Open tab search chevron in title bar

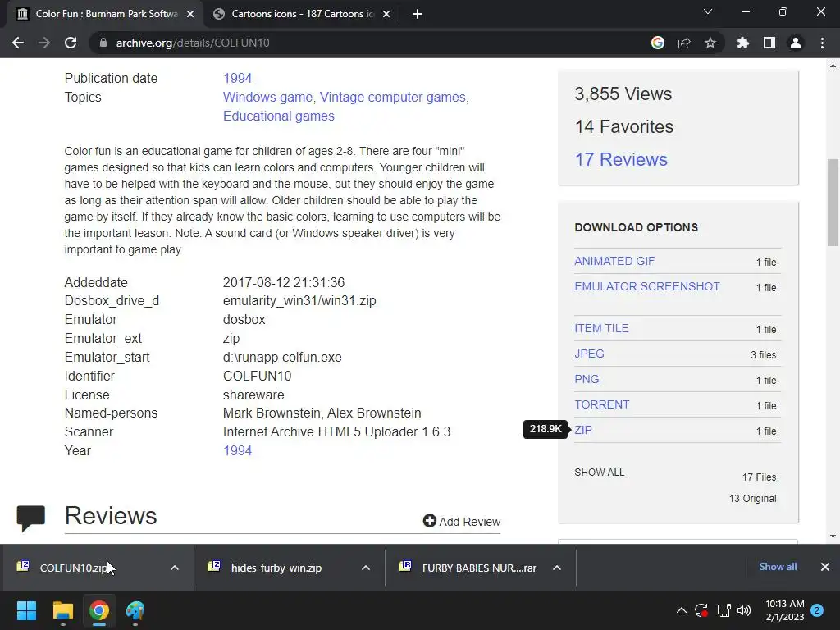click(708, 11)
